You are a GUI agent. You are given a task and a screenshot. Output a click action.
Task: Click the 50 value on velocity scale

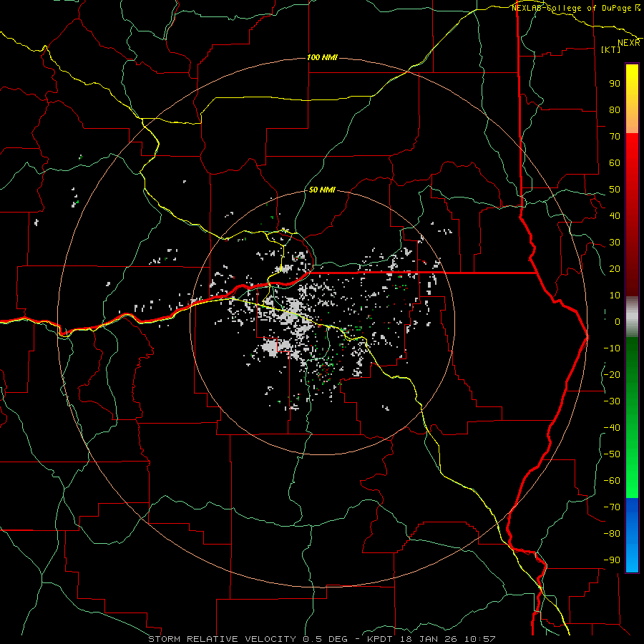pyautogui.click(x=615, y=190)
